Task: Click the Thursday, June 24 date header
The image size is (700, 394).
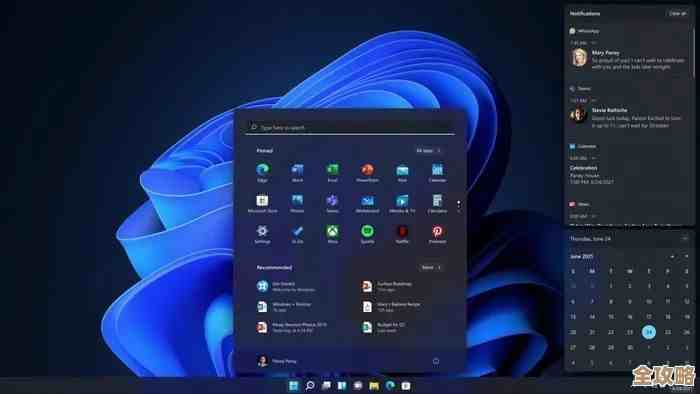Action: click(590, 239)
